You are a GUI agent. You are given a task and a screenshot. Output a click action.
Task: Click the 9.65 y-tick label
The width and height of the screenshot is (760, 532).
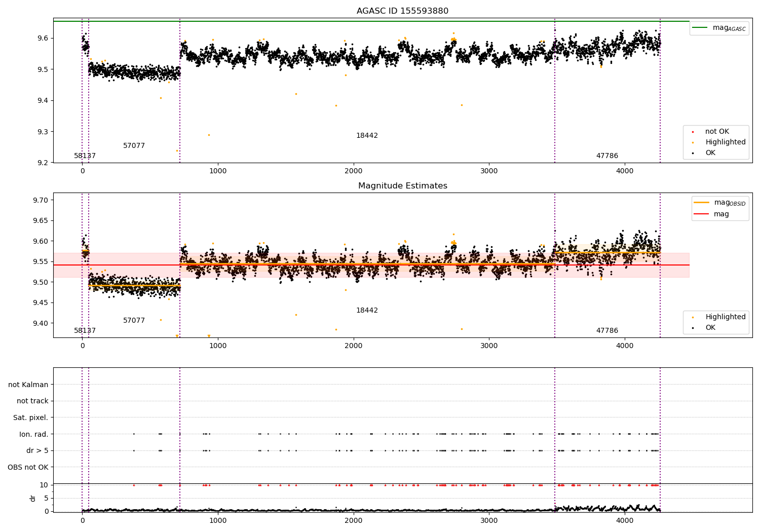coord(41,221)
